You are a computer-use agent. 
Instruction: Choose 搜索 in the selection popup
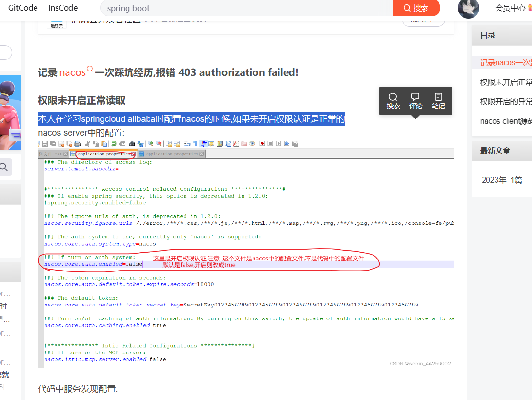[393, 101]
